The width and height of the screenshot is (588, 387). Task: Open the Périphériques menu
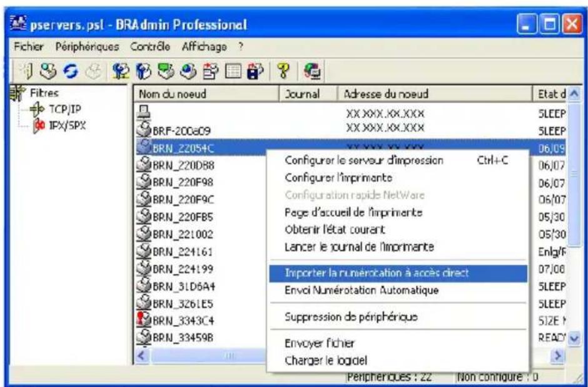pos(87,46)
